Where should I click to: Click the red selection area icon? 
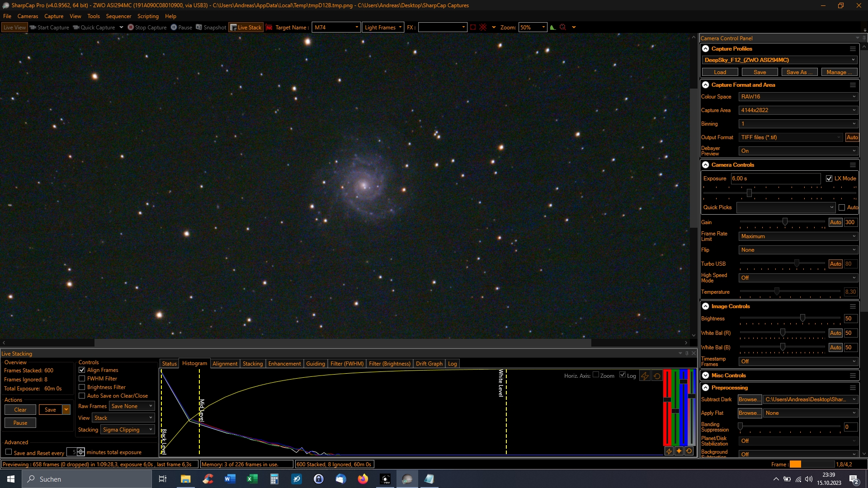473,28
